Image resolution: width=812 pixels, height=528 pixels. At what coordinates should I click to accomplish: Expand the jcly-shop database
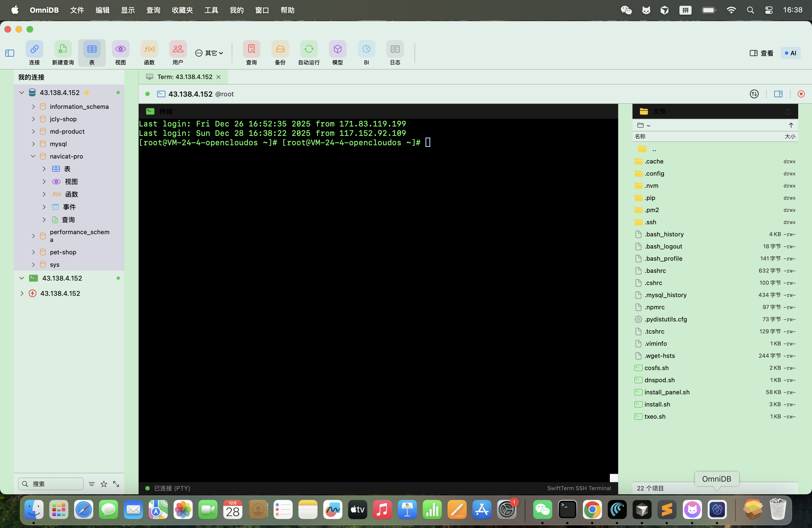(x=33, y=119)
